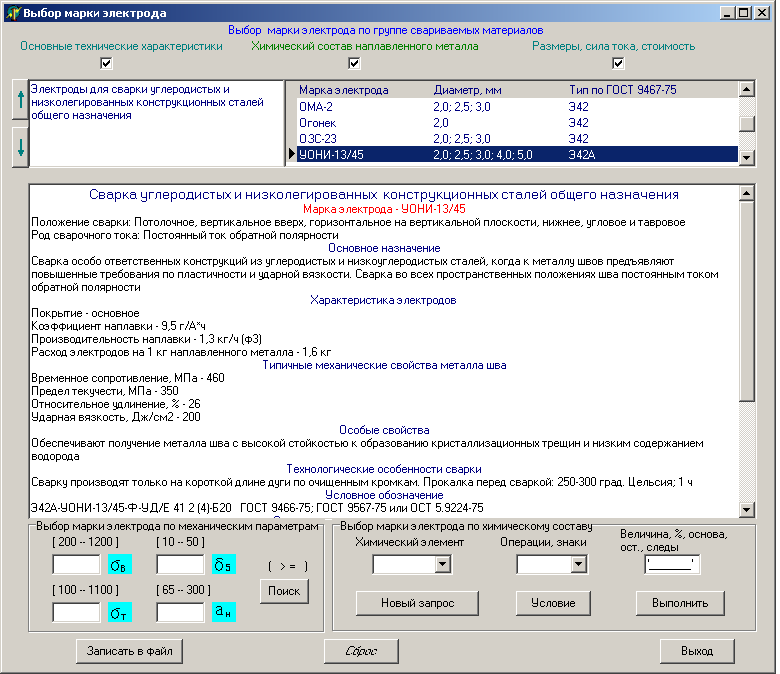Click the description panel scrollbar thumb
The height and width of the screenshot is (674, 780).
(746, 301)
